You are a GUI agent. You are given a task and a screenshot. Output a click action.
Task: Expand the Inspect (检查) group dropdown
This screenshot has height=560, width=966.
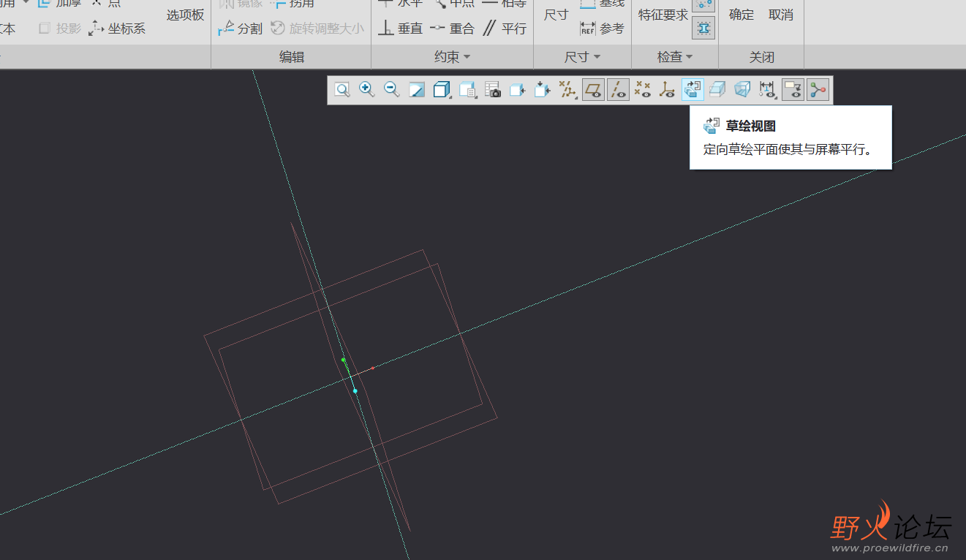point(675,57)
